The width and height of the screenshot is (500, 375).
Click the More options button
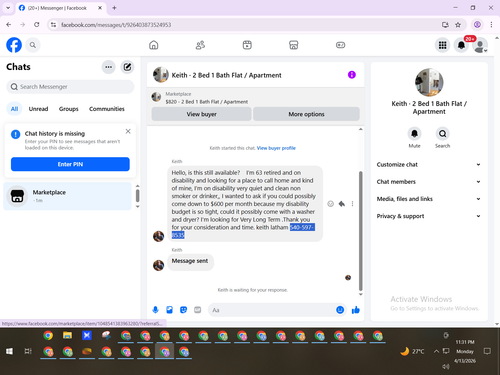[306, 114]
